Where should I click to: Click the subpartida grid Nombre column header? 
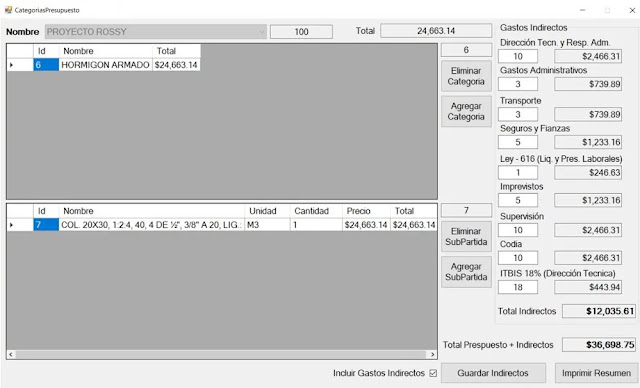(151, 211)
